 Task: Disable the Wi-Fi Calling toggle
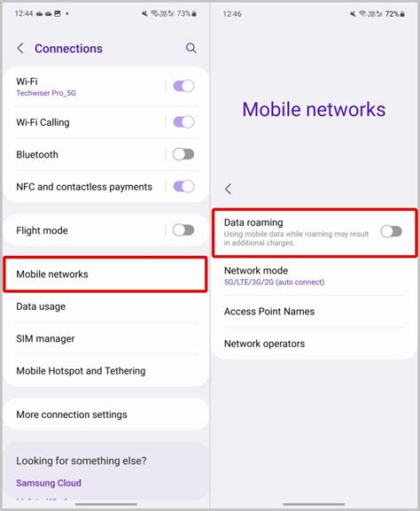pos(183,122)
